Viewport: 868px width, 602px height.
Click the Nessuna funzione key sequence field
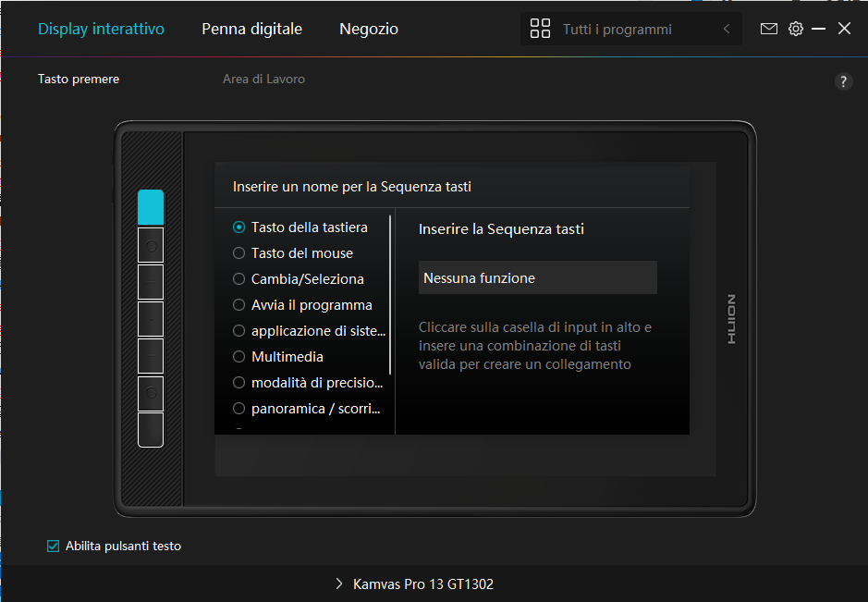[537, 277]
